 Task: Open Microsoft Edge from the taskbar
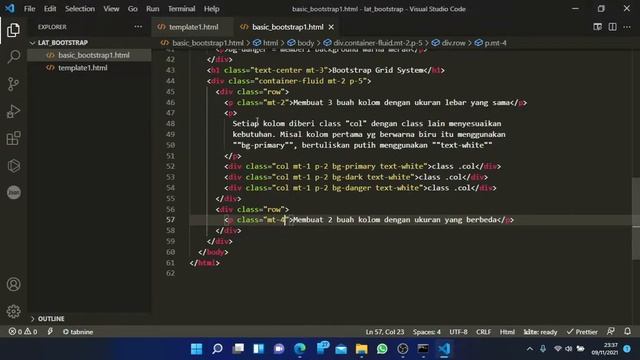coord(300,349)
